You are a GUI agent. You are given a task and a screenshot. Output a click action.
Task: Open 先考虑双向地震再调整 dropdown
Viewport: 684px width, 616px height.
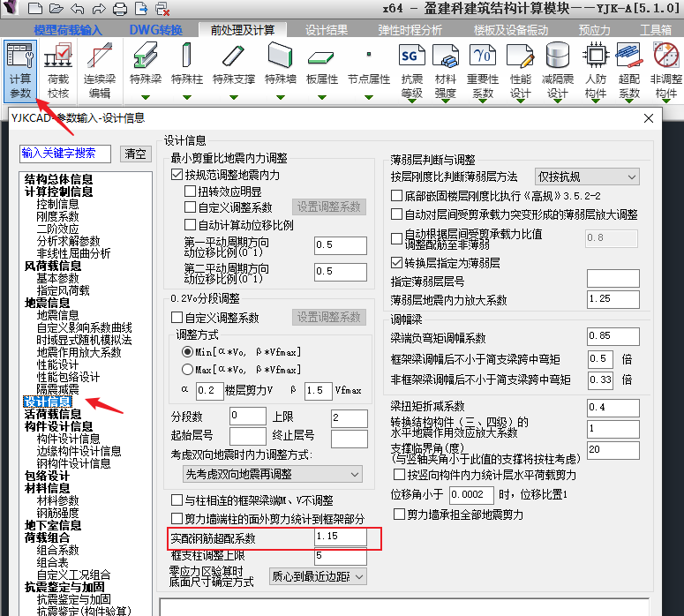click(272, 474)
